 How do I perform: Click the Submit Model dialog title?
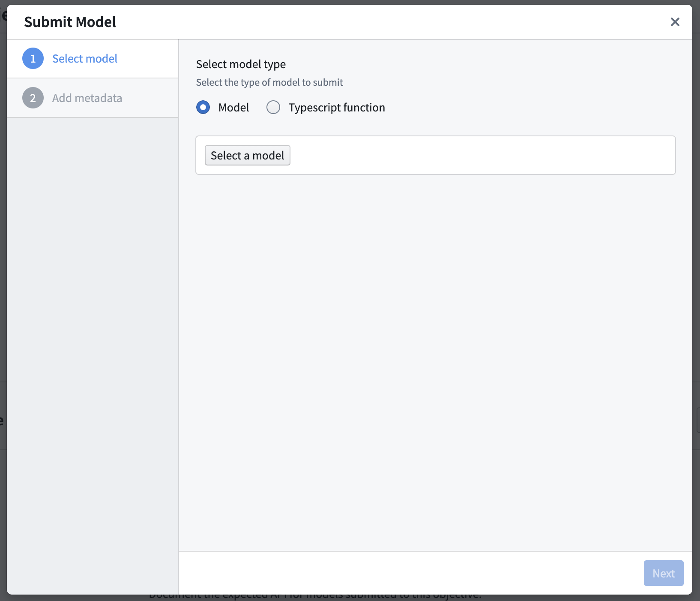click(70, 22)
